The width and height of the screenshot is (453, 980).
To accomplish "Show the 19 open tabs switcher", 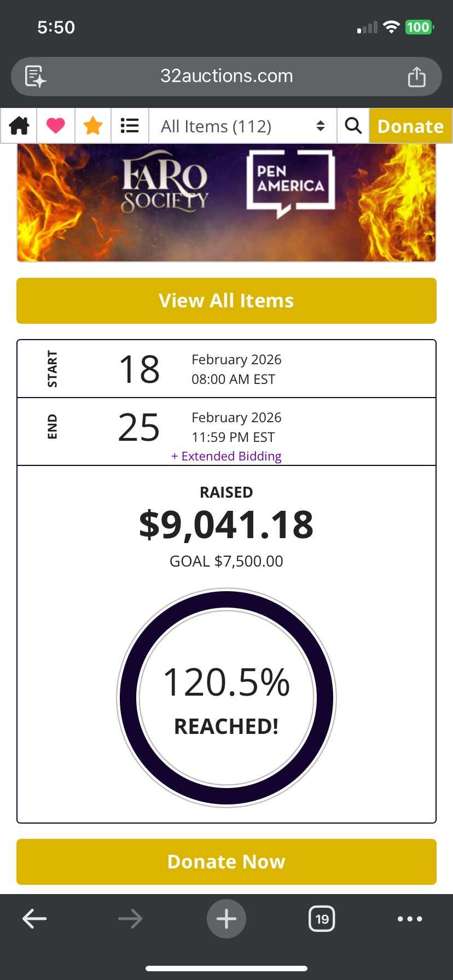I will pyautogui.click(x=322, y=919).
